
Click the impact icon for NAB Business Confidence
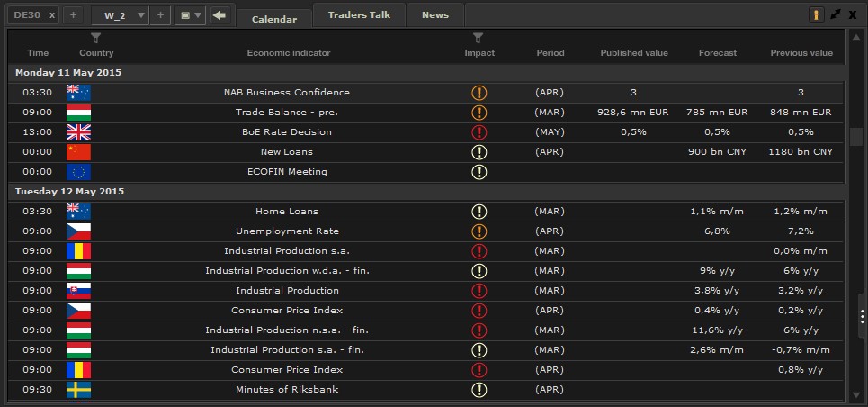(x=479, y=93)
